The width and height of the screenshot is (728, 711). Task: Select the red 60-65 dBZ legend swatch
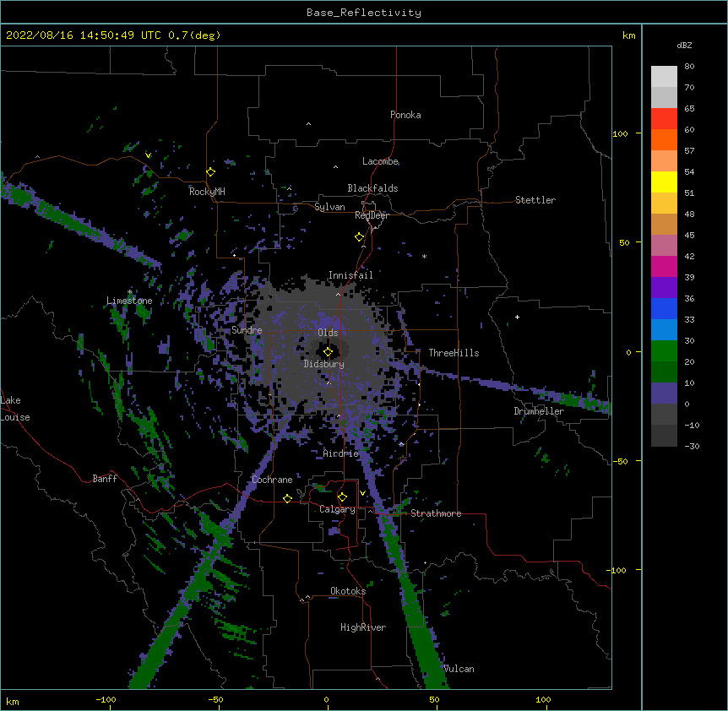pos(664,118)
